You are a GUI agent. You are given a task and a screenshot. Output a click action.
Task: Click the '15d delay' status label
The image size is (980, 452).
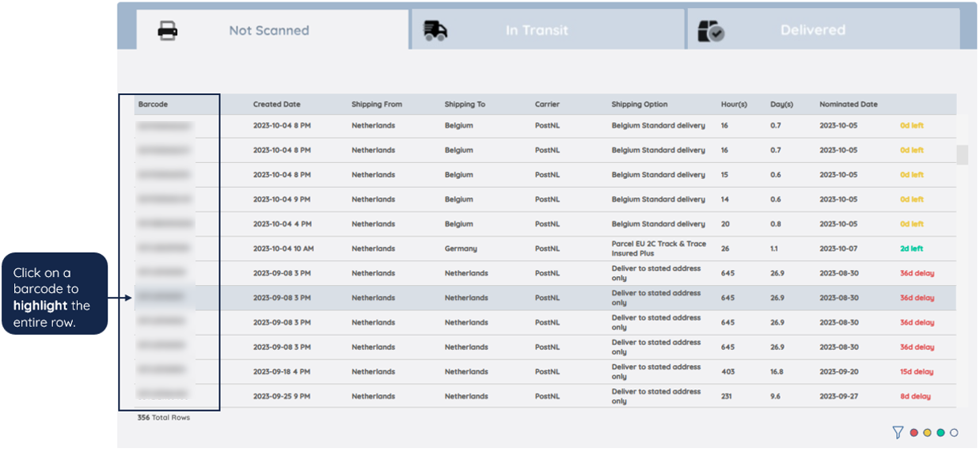point(917,372)
